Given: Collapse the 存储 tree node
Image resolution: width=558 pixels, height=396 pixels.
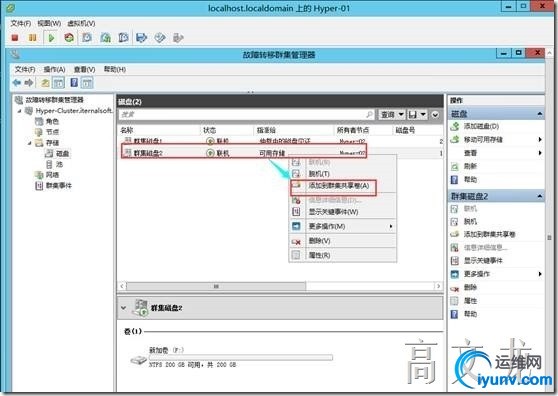Looking at the screenshot, I should (30, 143).
